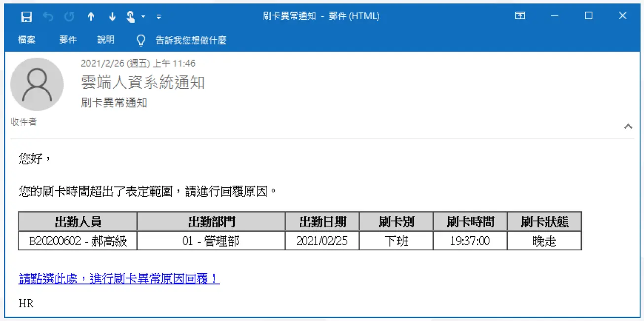Collapse the message header with chevron
Screen dimensions: 644x321
(x=628, y=126)
